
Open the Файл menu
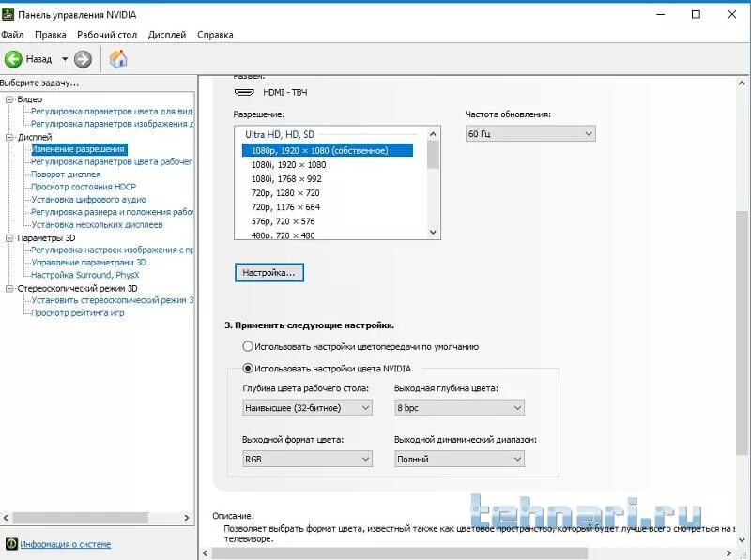coord(12,35)
